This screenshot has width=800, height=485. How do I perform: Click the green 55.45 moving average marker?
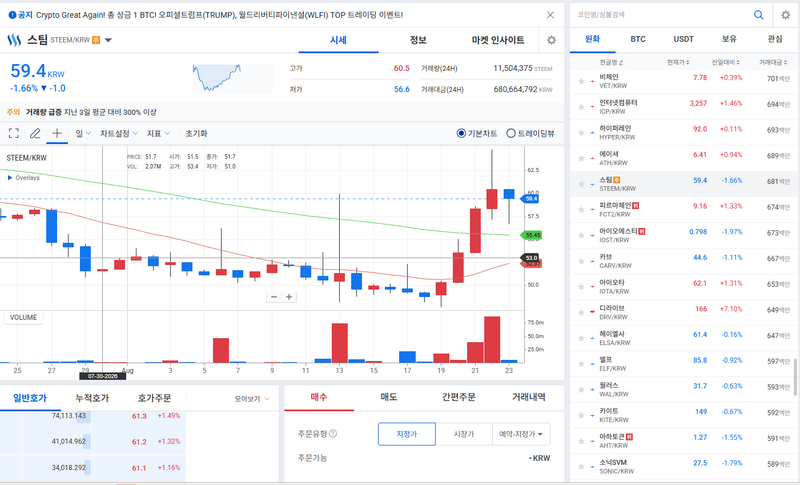[531, 235]
